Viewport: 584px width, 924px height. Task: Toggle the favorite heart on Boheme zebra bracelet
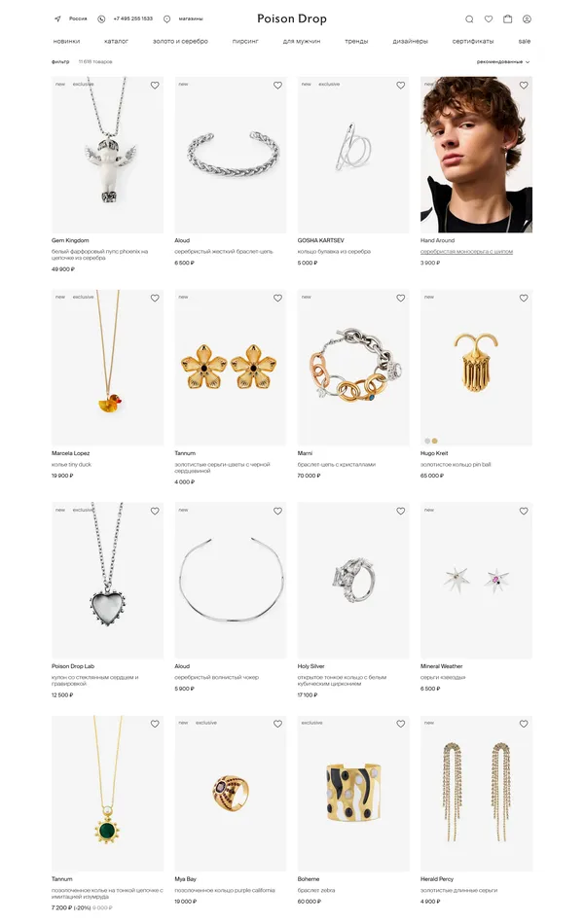[401, 724]
